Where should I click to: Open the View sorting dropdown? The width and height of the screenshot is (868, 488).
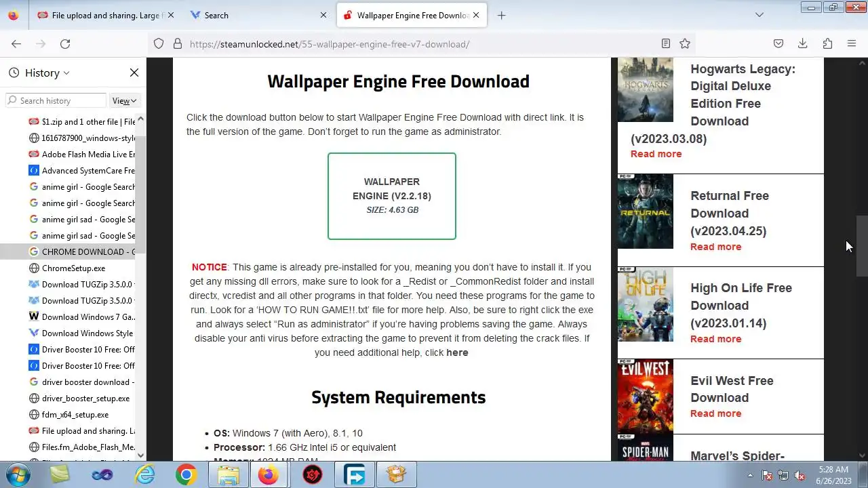point(124,100)
